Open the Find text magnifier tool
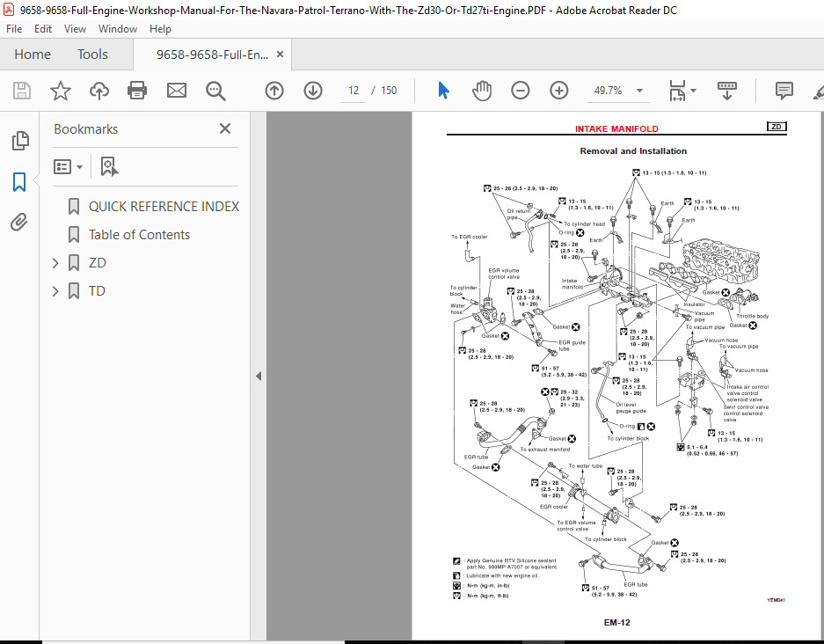824x644 pixels. [215, 91]
